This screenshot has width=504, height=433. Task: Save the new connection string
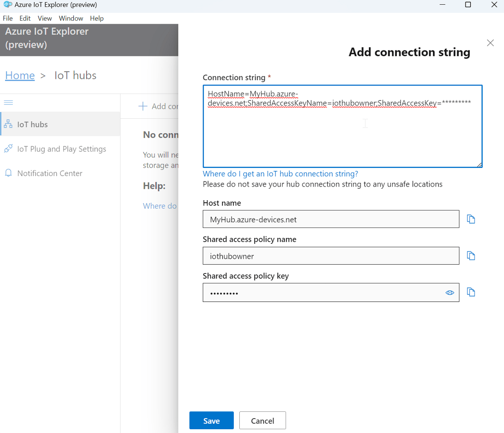[211, 420]
